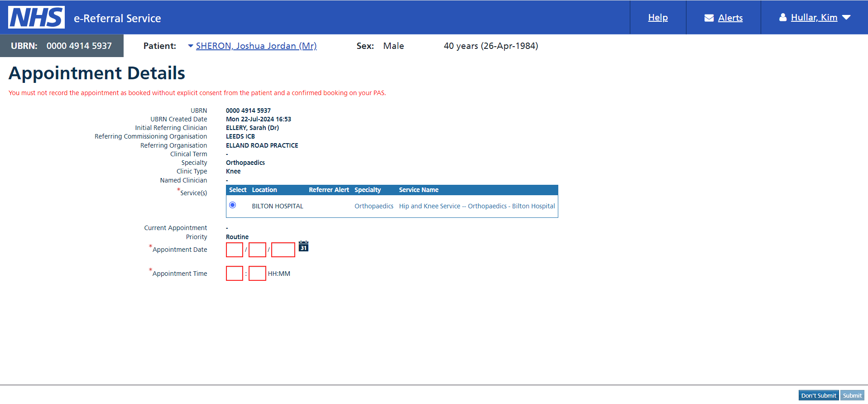The width and height of the screenshot is (868, 404).
Task: Select the Bilton Hospital service radio button
Action: click(233, 205)
